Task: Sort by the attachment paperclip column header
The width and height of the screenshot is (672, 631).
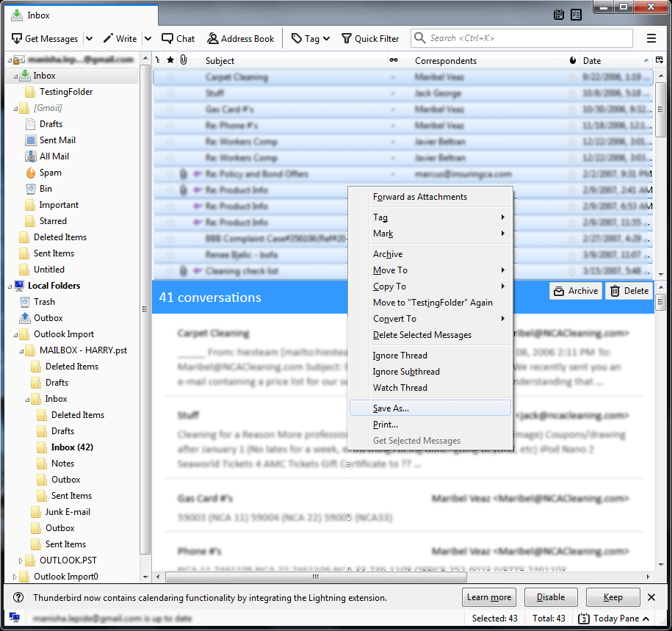Action: pos(184,60)
